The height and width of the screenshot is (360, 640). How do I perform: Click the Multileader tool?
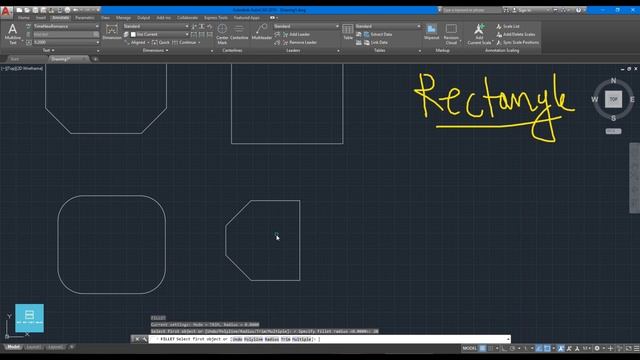[261, 32]
